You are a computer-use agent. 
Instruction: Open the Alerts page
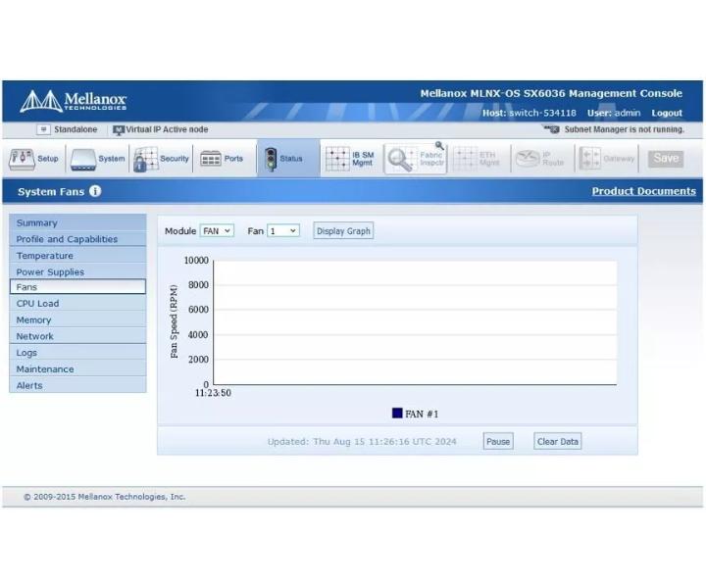[x=77, y=385]
